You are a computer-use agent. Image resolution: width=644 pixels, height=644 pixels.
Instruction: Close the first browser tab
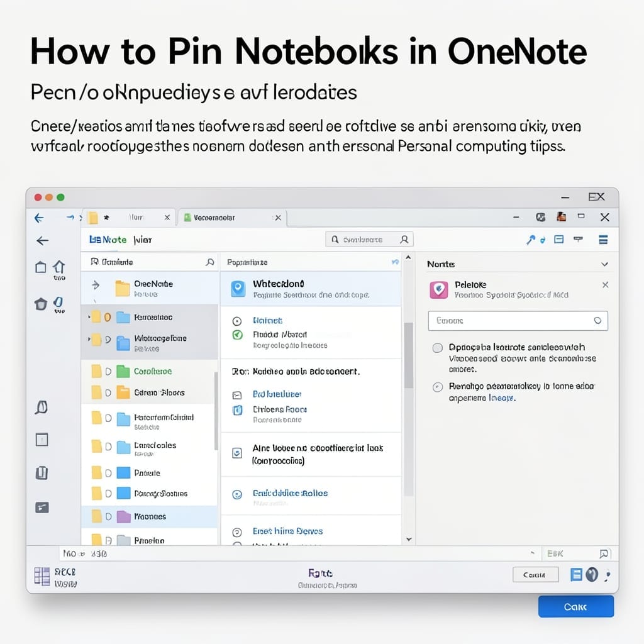click(167, 217)
